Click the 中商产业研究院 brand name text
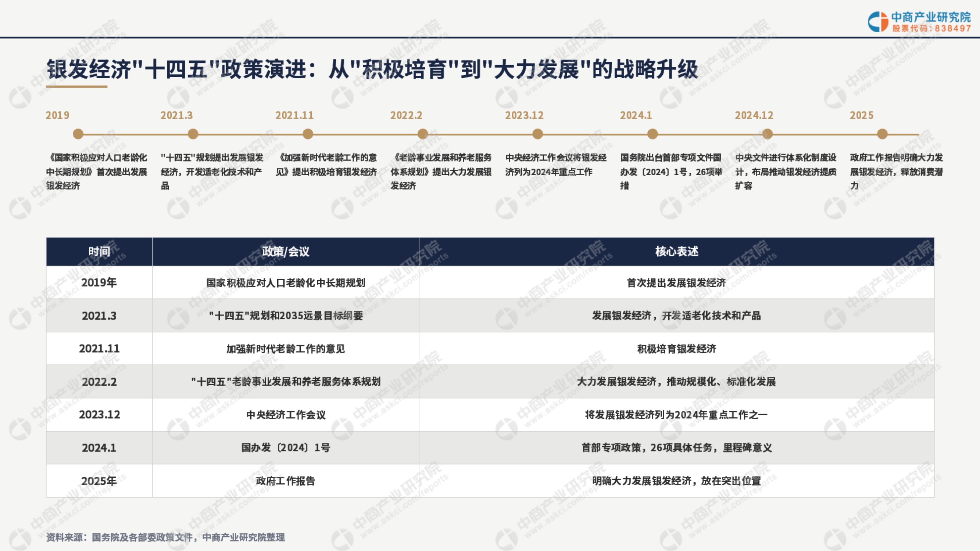Image resolution: width=980 pixels, height=551 pixels. pos(931,17)
